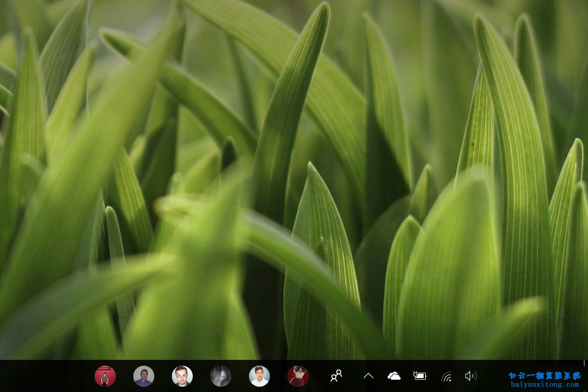Click blank taskbar space before the first contact
This screenshot has height=392, width=588.
(x=48, y=376)
